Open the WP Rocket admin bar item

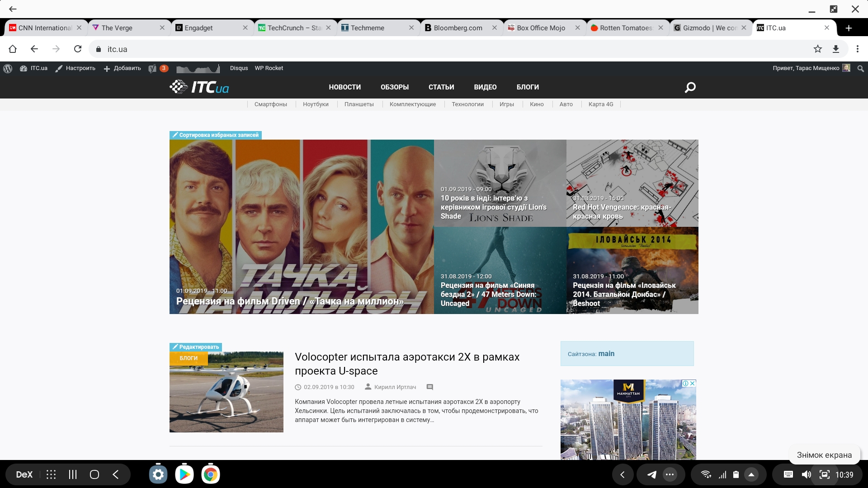(x=269, y=68)
